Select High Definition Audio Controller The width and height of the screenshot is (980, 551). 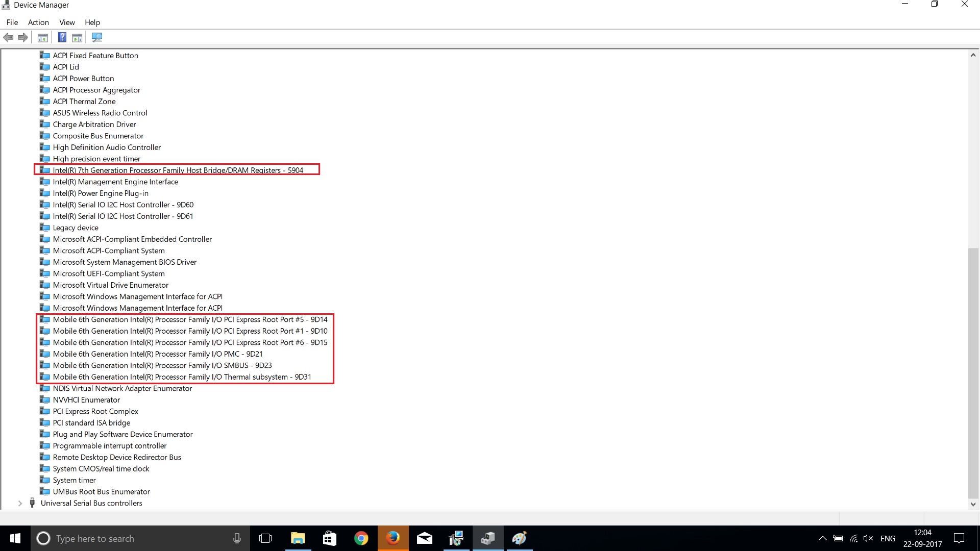107,147
